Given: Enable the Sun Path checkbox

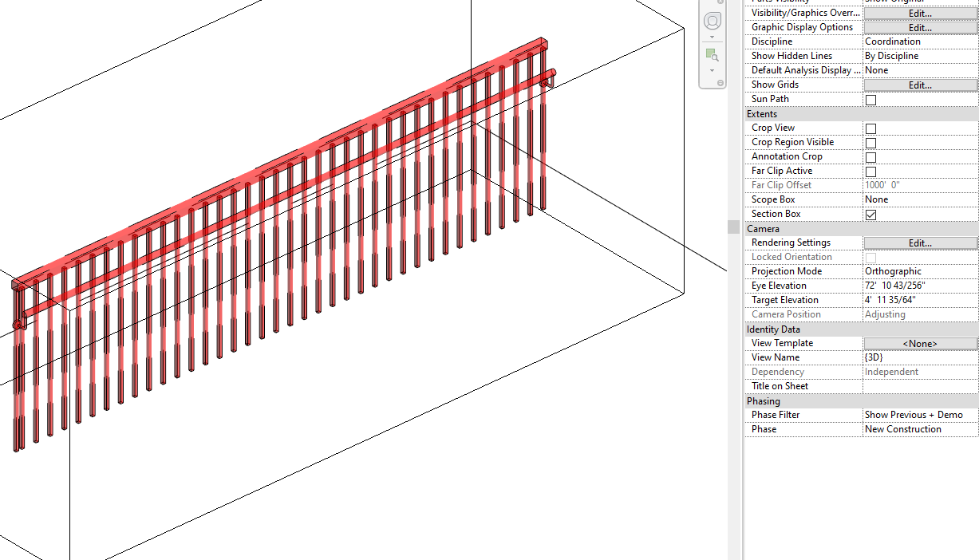Looking at the screenshot, I should (870, 99).
